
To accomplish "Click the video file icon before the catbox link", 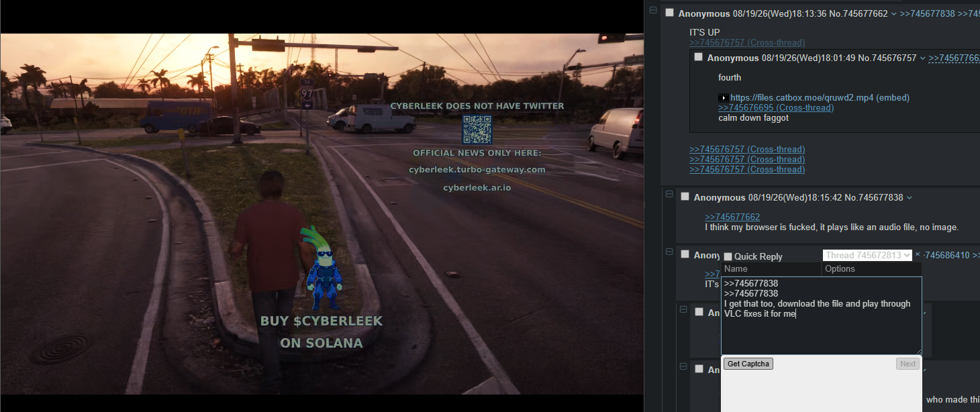I will tap(723, 98).
